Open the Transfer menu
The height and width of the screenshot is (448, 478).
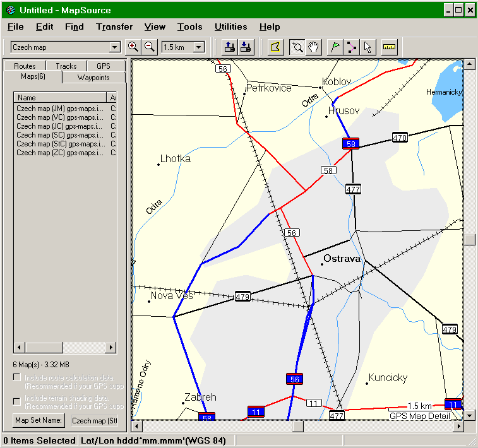(114, 27)
